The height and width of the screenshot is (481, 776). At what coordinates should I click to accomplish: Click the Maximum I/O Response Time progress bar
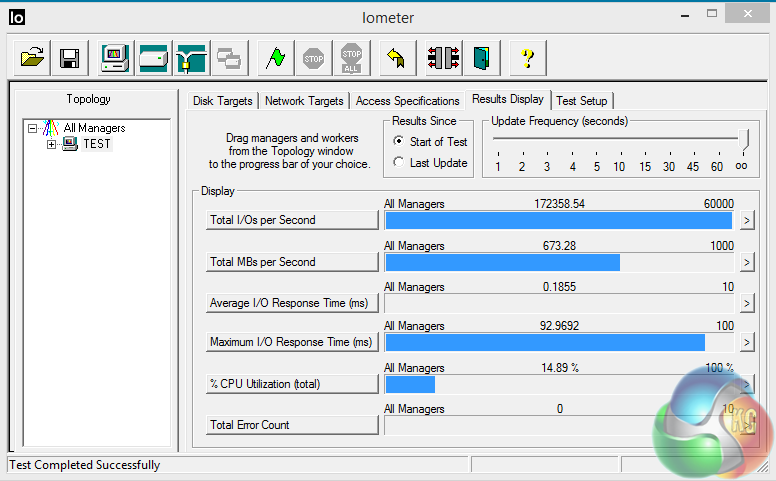tap(559, 342)
